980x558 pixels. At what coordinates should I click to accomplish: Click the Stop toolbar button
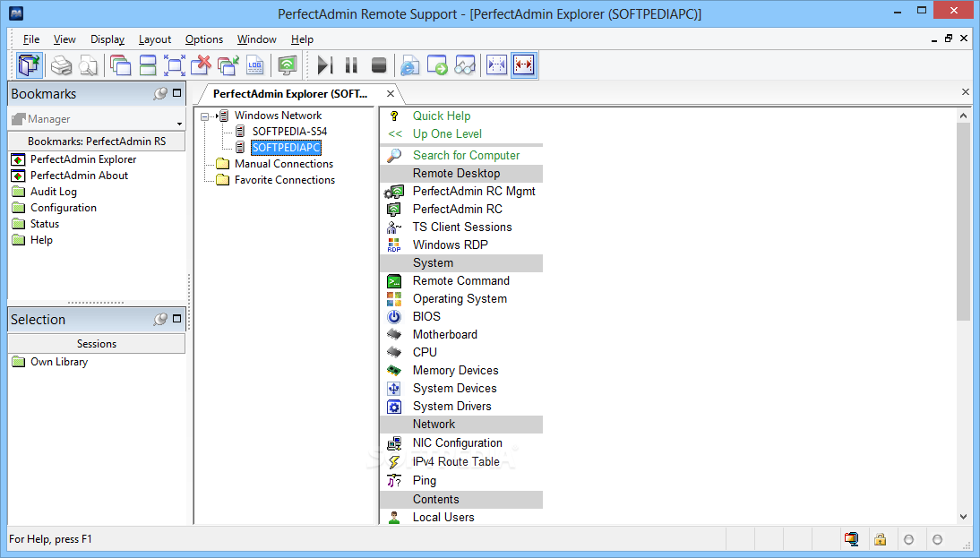[379, 65]
